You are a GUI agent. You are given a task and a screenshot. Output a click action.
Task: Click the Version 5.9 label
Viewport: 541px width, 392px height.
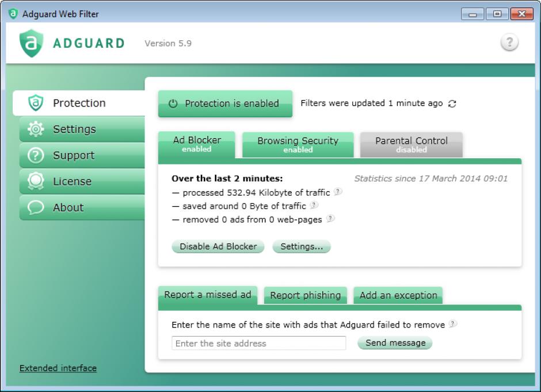[x=168, y=44]
